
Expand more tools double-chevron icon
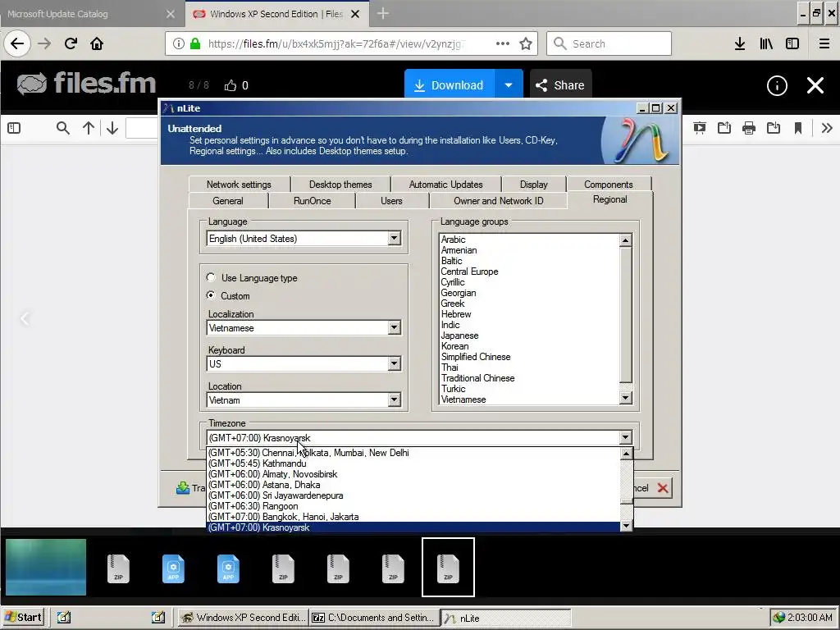(x=827, y=128)
